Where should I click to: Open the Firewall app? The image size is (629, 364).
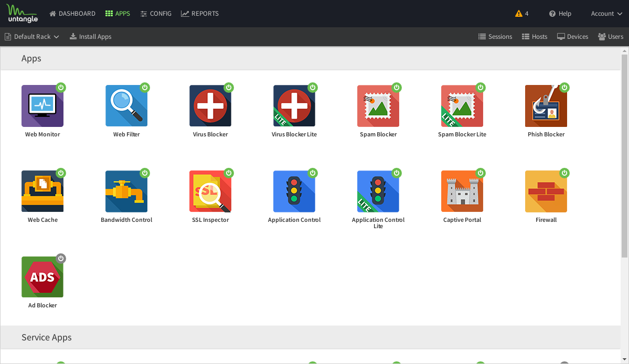tap(546, 191)
